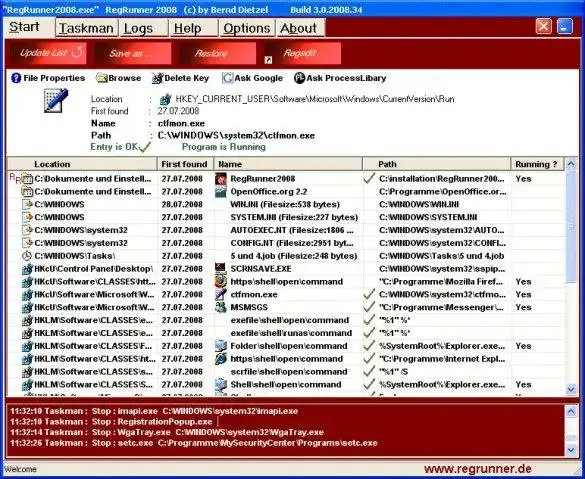The width and height of the screenshot is (585, 479).
Task: Click checkmark on MSMSGS row
Action: (369, 307)
